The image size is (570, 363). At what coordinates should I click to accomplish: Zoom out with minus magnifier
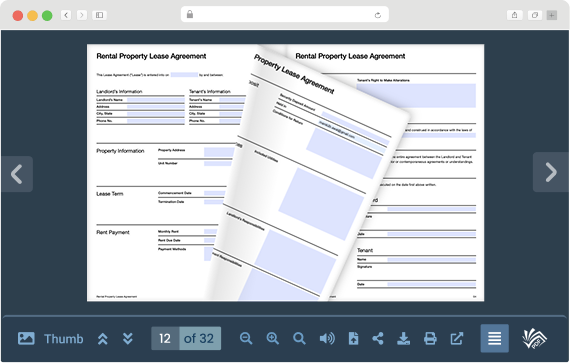click(246, 338)
